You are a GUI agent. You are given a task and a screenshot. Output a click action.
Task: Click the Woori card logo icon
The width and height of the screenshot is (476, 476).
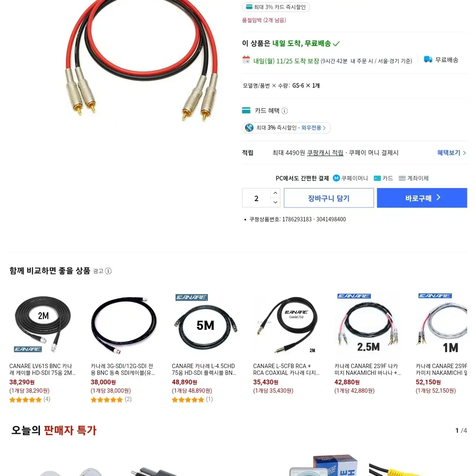(x=249, y=128)
